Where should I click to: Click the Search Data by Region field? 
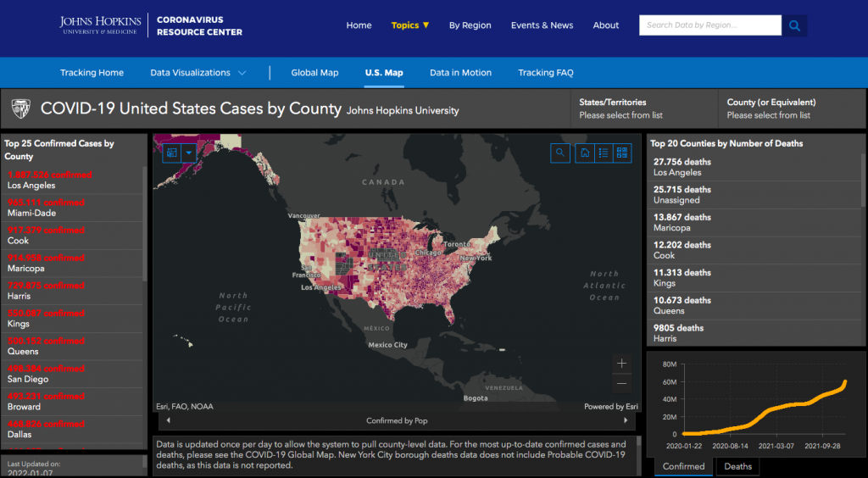pos(709,25)
